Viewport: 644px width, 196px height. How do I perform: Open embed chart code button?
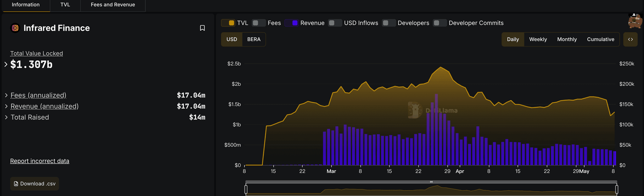[x=630, y=39]
